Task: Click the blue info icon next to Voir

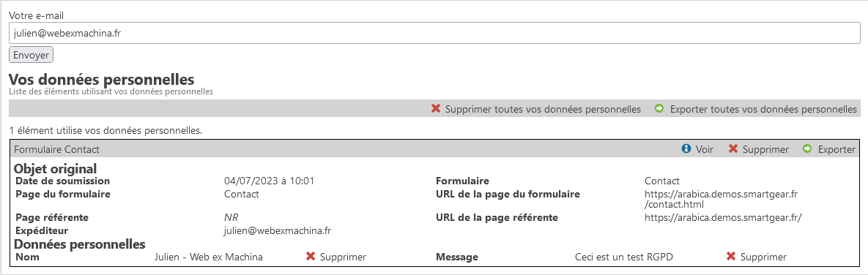Action: pos(686,148)
